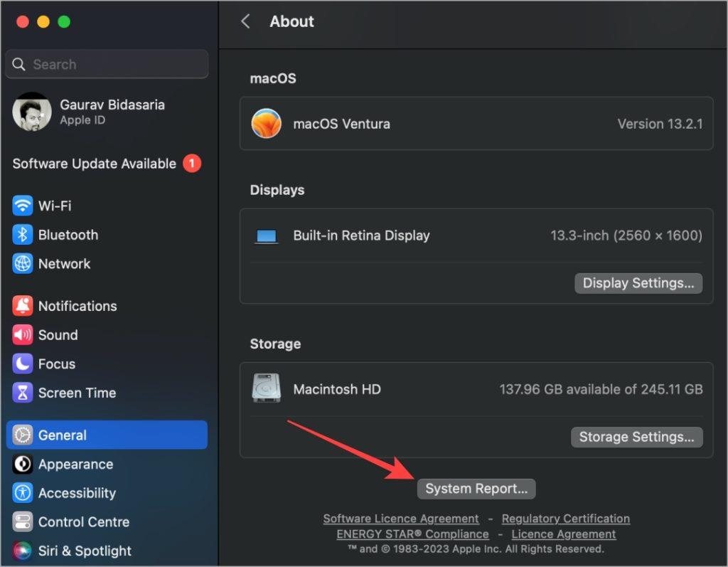Click Software Update Available text
Viewport: 728px width, 567px height.
(95, 164)
